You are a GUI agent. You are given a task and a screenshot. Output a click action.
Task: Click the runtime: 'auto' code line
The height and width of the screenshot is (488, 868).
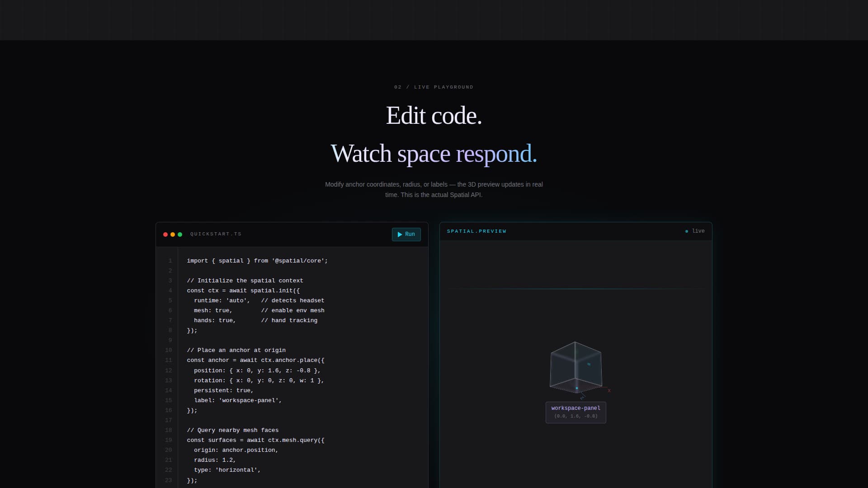(259, 300)
